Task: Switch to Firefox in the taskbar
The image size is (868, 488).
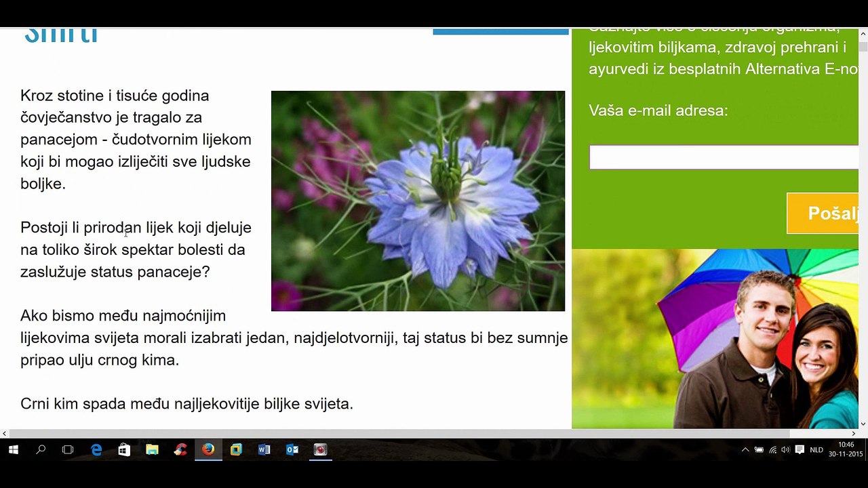Action: tap(208, 449)
